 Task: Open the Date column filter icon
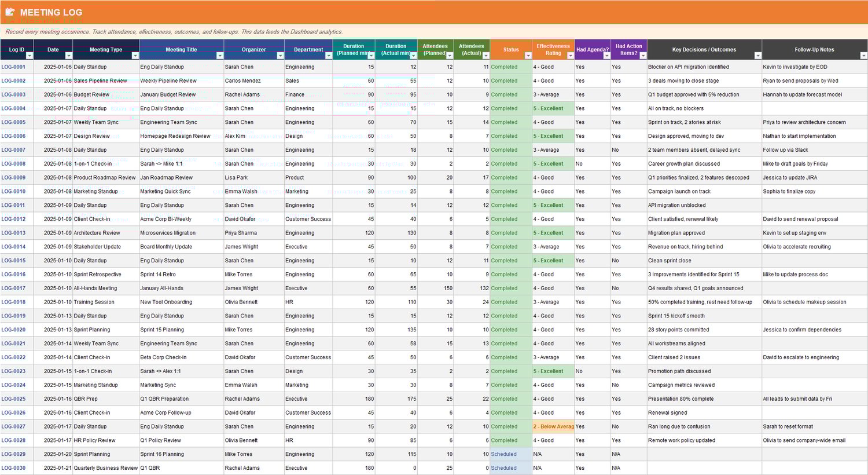coord(68,54)
